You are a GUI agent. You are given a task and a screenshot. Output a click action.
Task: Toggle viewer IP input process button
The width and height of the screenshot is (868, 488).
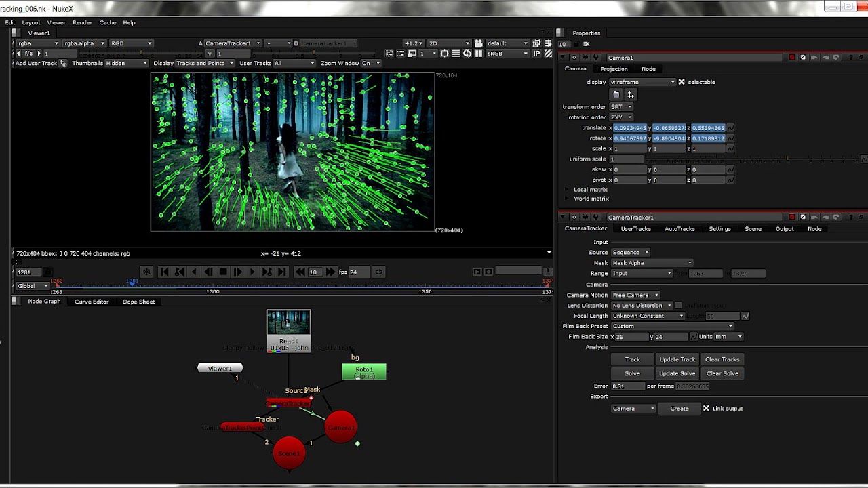point(536,54)
